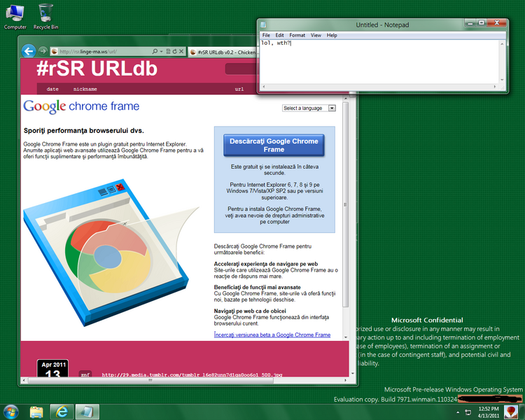Click Notepad vertical scrollbar down arrow
The image size is (525, 420).
pos(502,80)
